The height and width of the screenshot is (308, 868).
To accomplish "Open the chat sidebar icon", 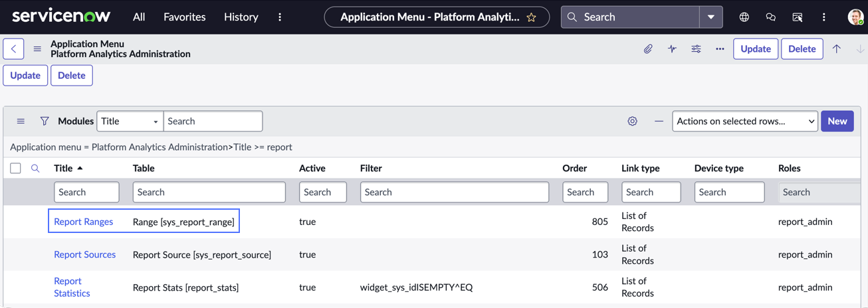I will 770,17.
